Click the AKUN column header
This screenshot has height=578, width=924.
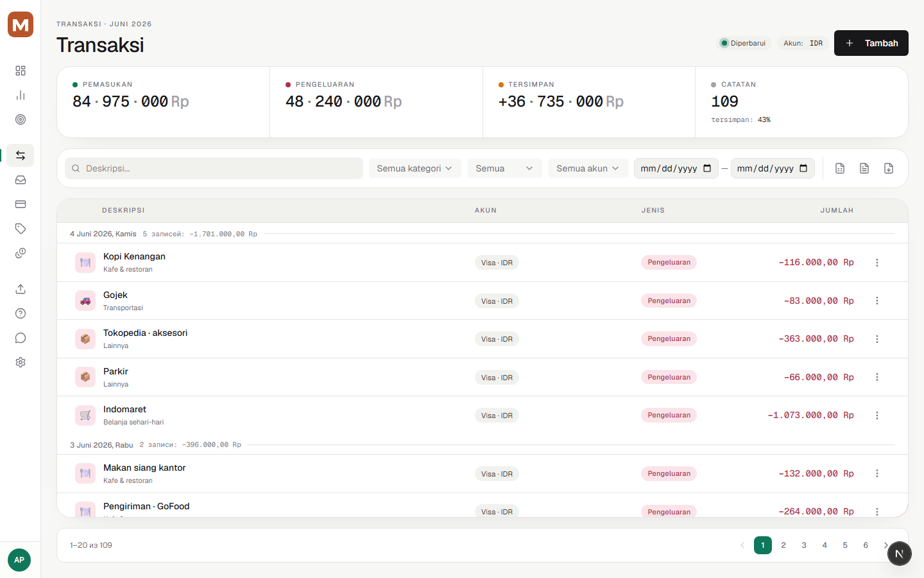(x=486, y=210)
